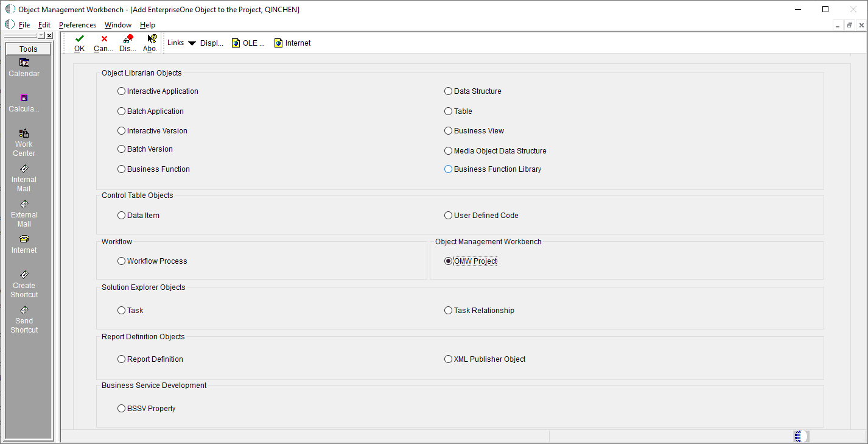The width and height of the screenshot is (868, 444).
Task: Select the BSSV Property radio button
Action: point(121,409)
